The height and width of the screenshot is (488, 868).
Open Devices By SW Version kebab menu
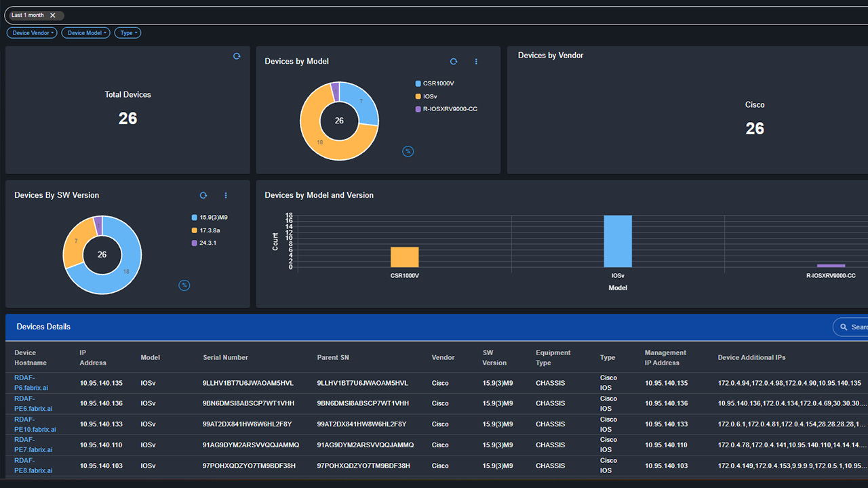(x=226, y=195)
